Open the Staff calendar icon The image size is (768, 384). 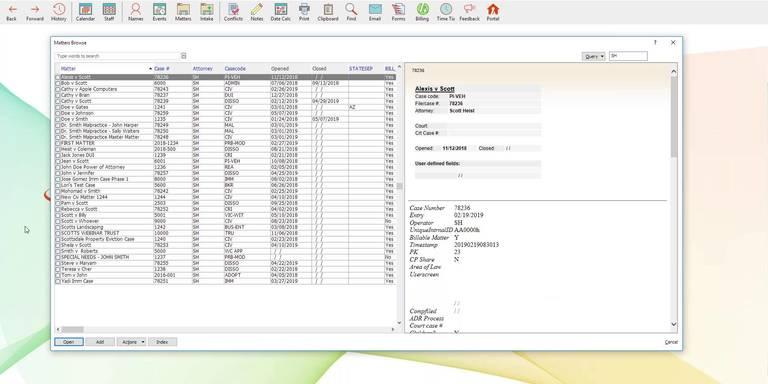click(x=109, y=12)
